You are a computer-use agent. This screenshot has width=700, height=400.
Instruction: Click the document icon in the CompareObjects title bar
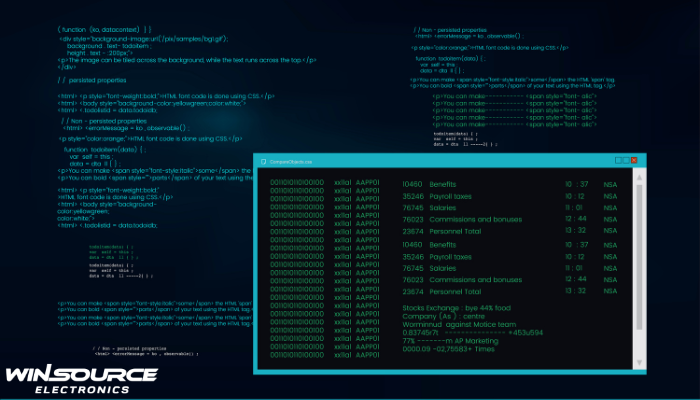pyautogui.click(x=262, y=162)
